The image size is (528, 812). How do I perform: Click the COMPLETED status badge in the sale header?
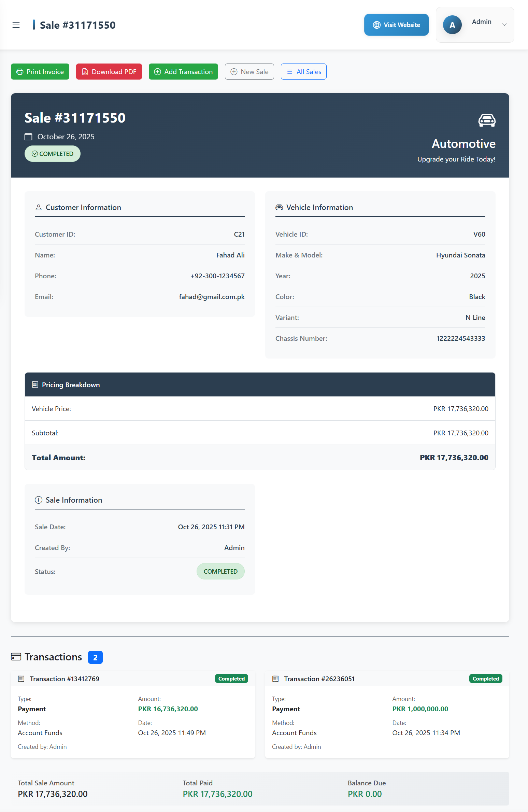click(53, 154)
